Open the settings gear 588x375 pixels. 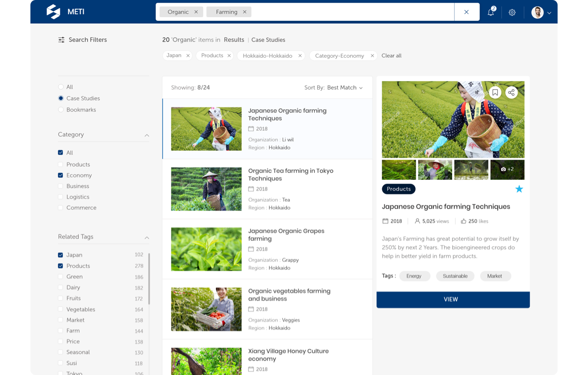click(x=512, y=12)
